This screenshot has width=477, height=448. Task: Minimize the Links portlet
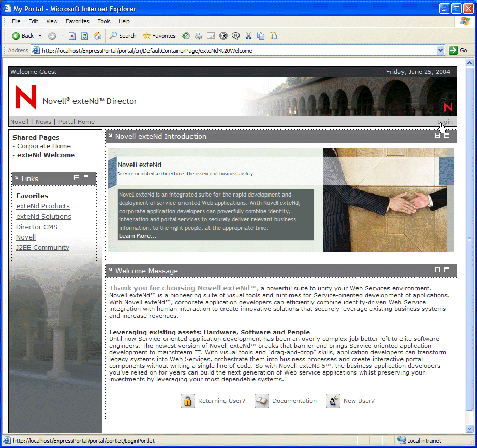pos(77,177)
